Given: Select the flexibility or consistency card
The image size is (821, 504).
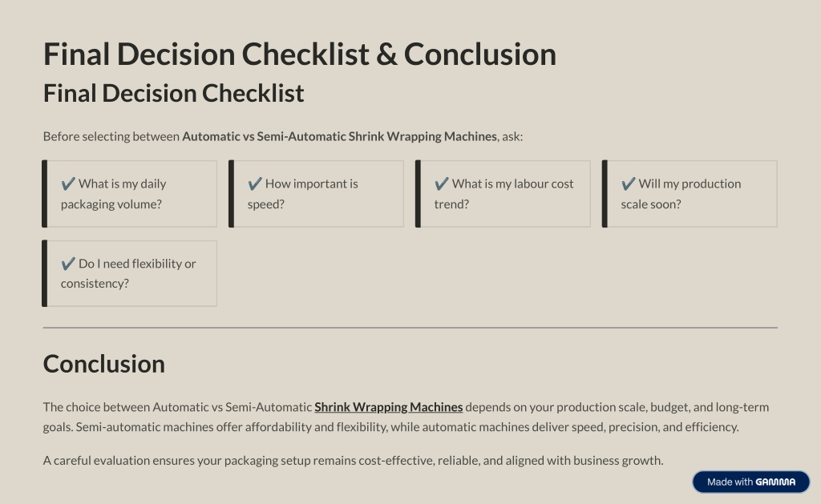Looking at the screenshot, I should tap(129, 274).
